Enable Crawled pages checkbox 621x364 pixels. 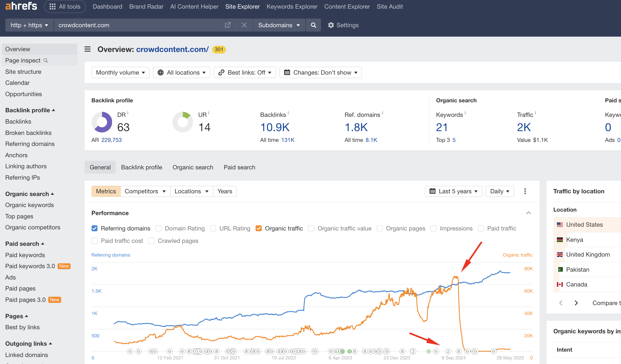pyautogui.click(x=151, y=241)
